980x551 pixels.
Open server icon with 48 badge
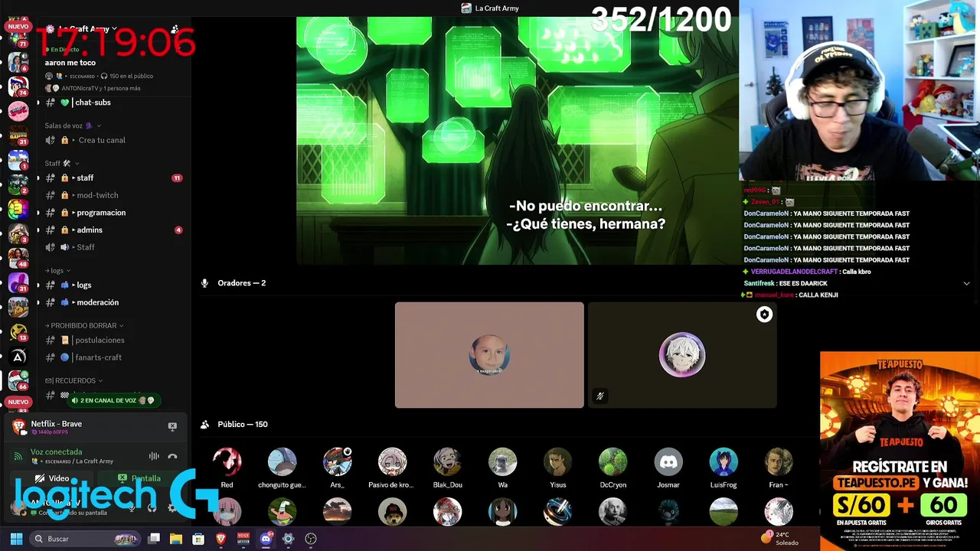pyautogui.click(x=18, y=258)
